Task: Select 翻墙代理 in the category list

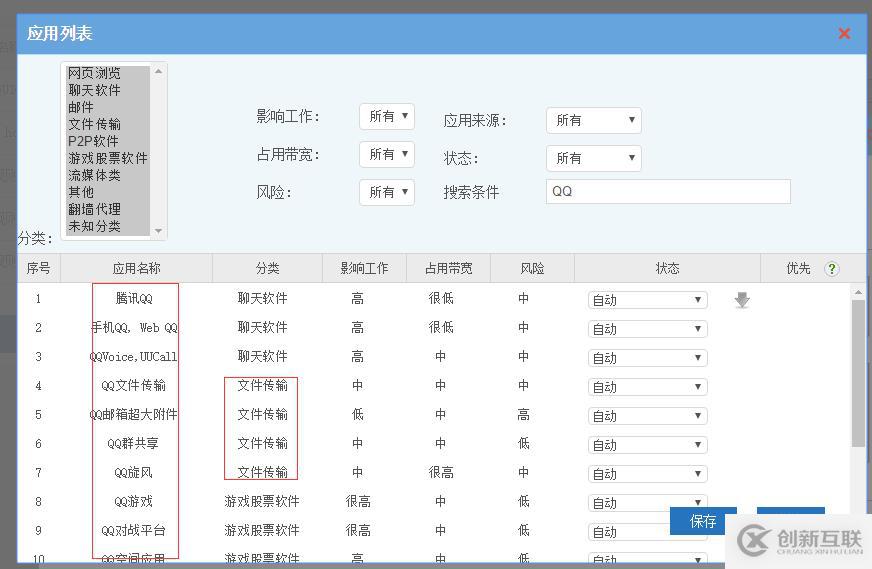Action: (108, 209)
